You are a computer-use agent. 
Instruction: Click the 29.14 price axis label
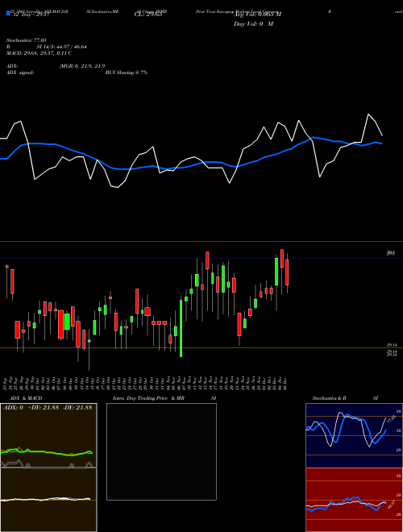(393, 345)
